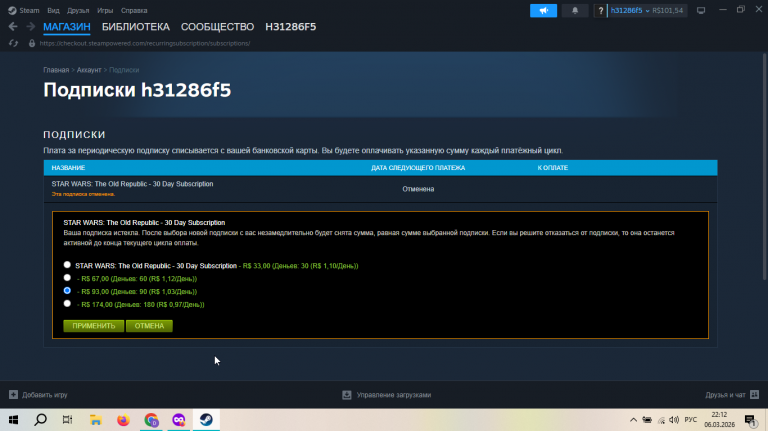768x431 pixels.
Task: Launch Firefox from taskbar
Action: 123,420
